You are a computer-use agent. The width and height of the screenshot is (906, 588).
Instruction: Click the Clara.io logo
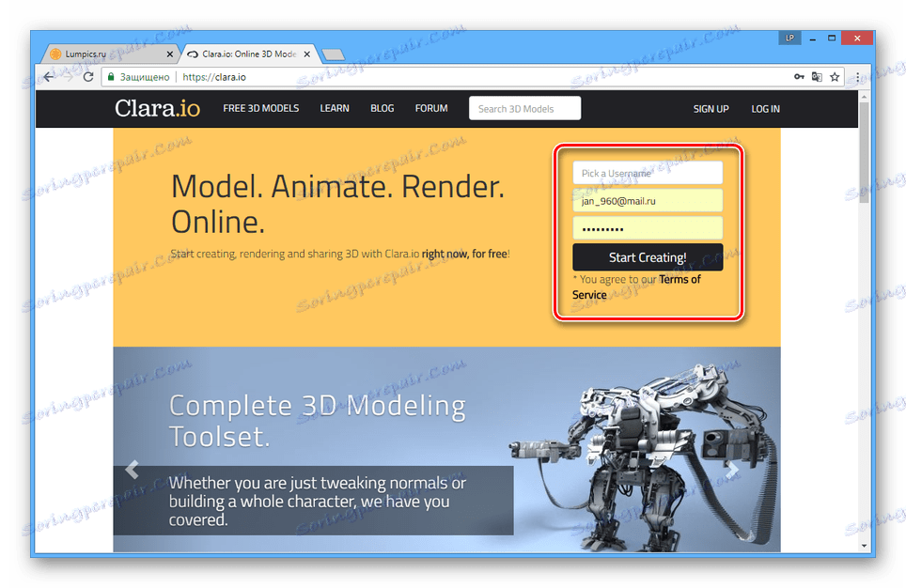tap(157, 109)
